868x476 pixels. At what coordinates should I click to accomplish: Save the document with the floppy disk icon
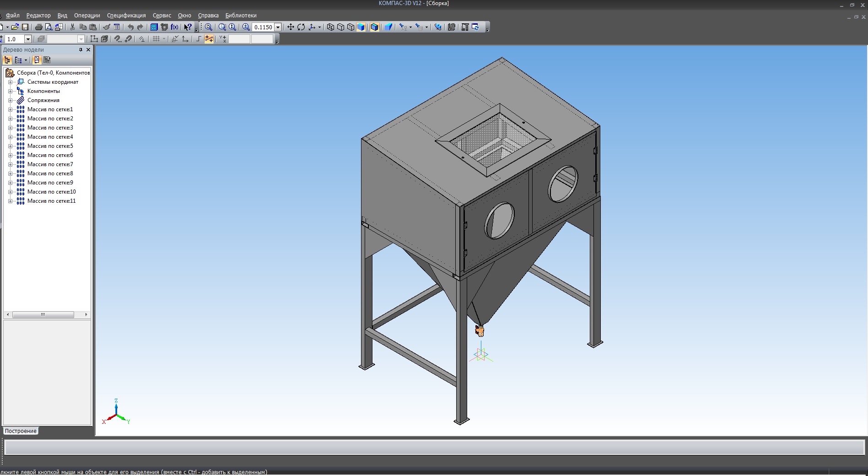(x=25, y=27)
